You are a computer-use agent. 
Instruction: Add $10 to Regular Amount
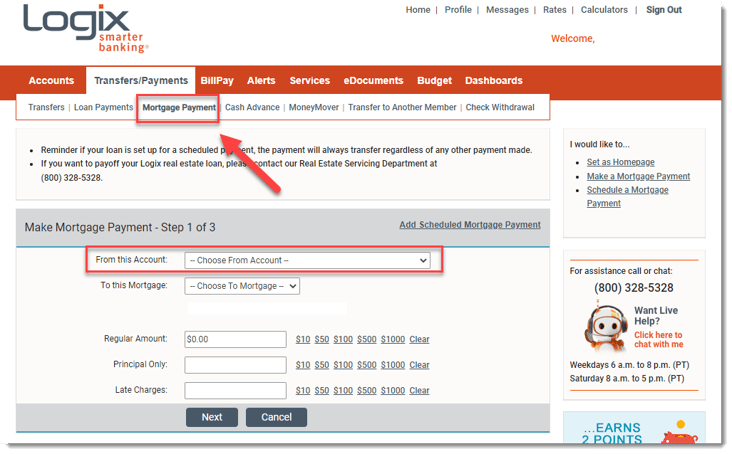coord(303,340)
